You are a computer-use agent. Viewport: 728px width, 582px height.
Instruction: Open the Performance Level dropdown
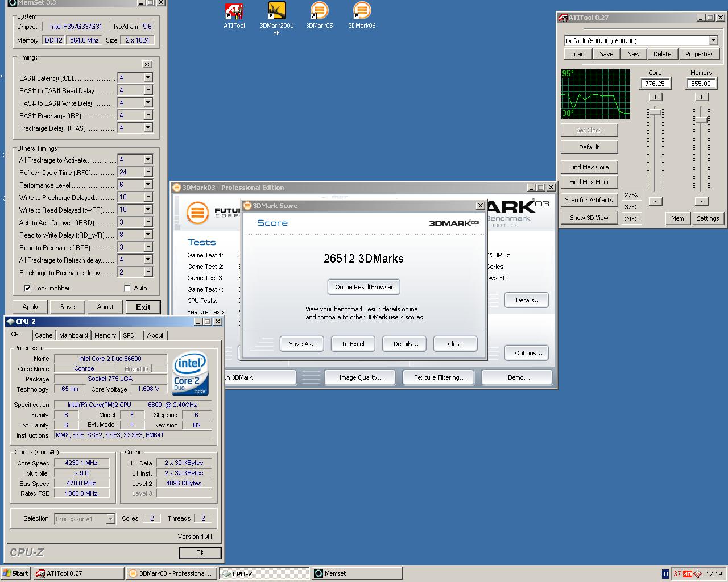tap(148, 185)
